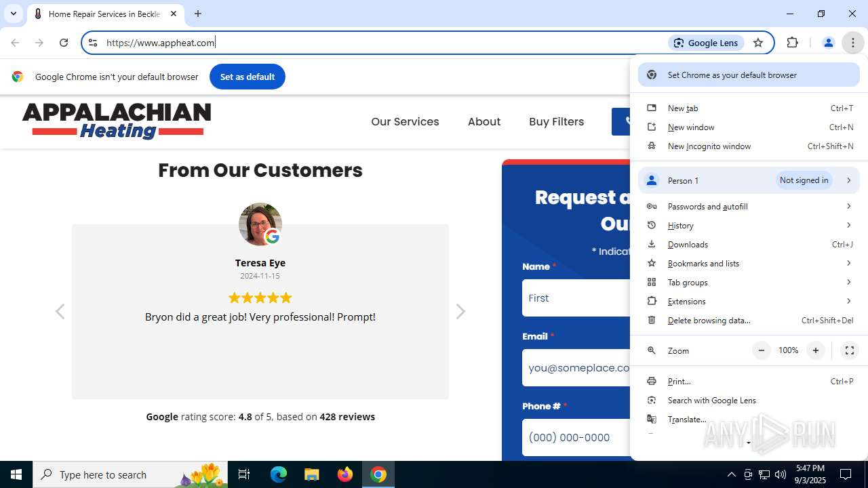Screen dimensions: 868x488
Task: Open site information icon in address bar
Action: coord(93,43)
